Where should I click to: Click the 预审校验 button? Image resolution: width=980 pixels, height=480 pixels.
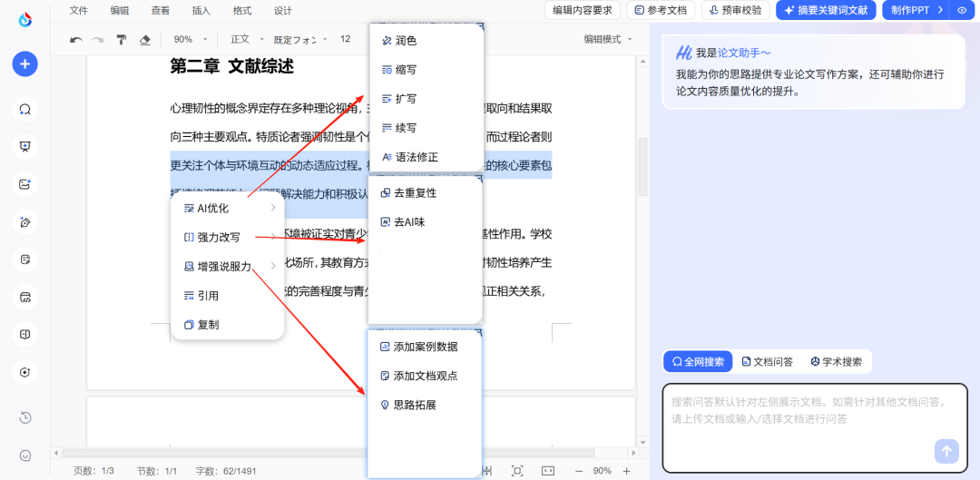(736, 10)
